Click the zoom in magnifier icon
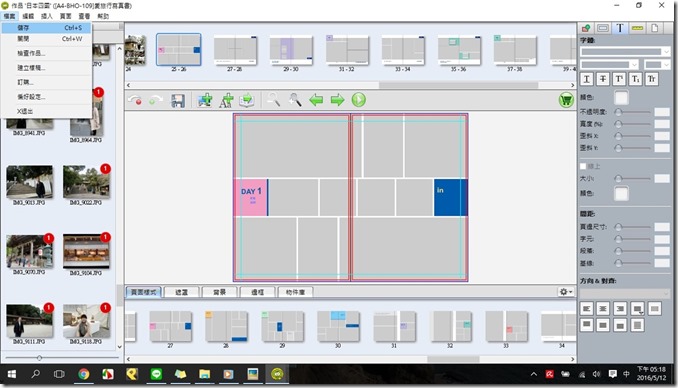 pos(295,100)
